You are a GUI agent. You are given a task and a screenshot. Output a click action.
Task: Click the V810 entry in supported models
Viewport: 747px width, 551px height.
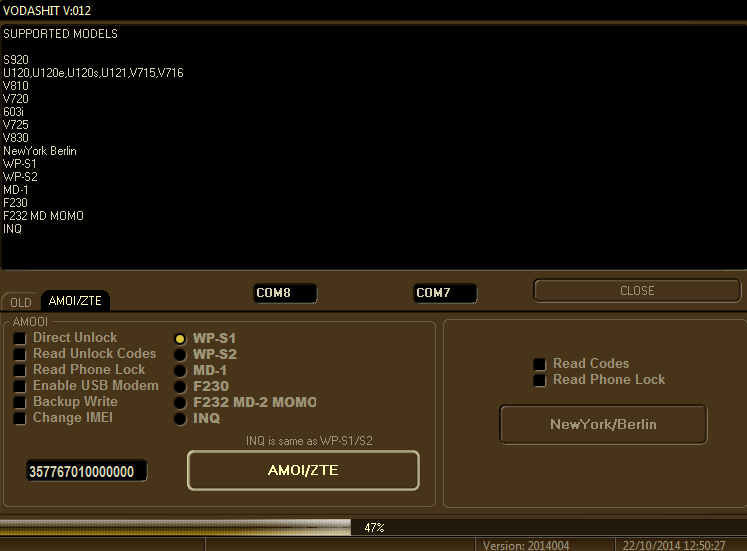click(x=16, y=86)
